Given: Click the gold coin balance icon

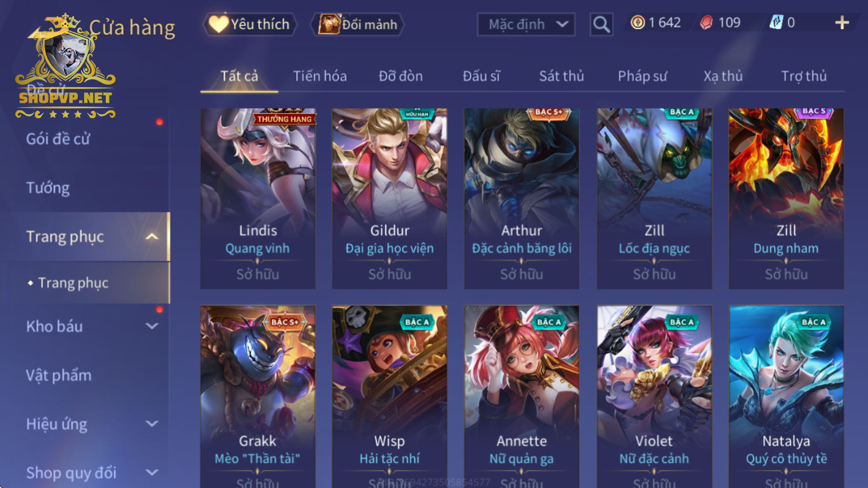Looking at the screenshot, I should (637, 23).
